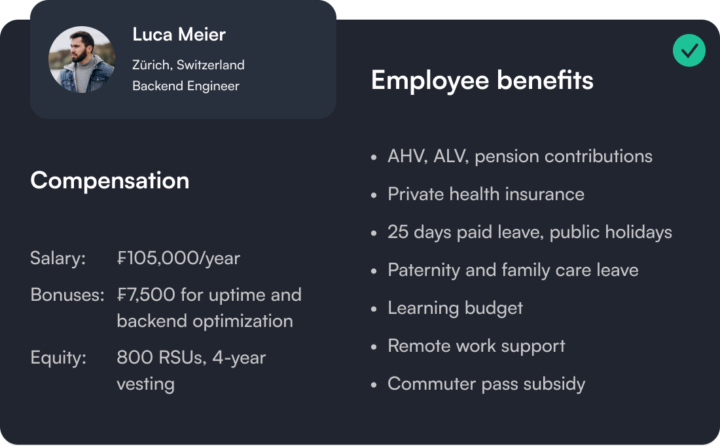
Task: Click the Salary label
Action: point(58,258)
